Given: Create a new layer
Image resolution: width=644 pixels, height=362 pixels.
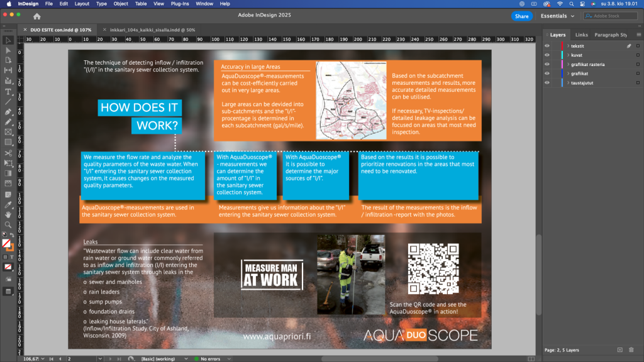Looking at the screenshot, I should pos(619,350).
